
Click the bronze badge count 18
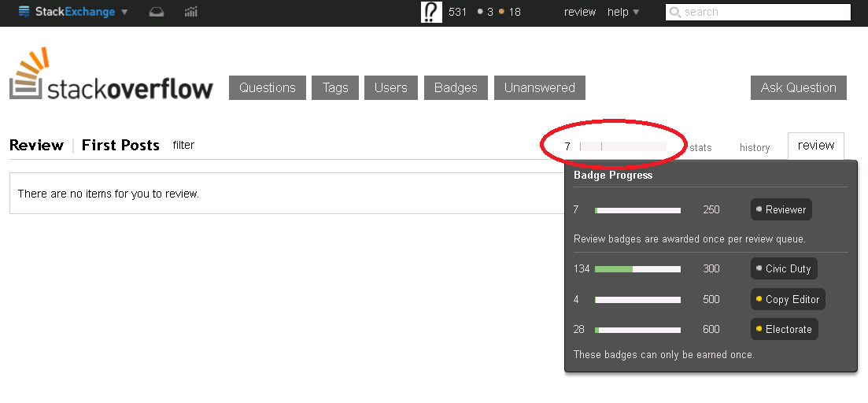click(510, 12)
